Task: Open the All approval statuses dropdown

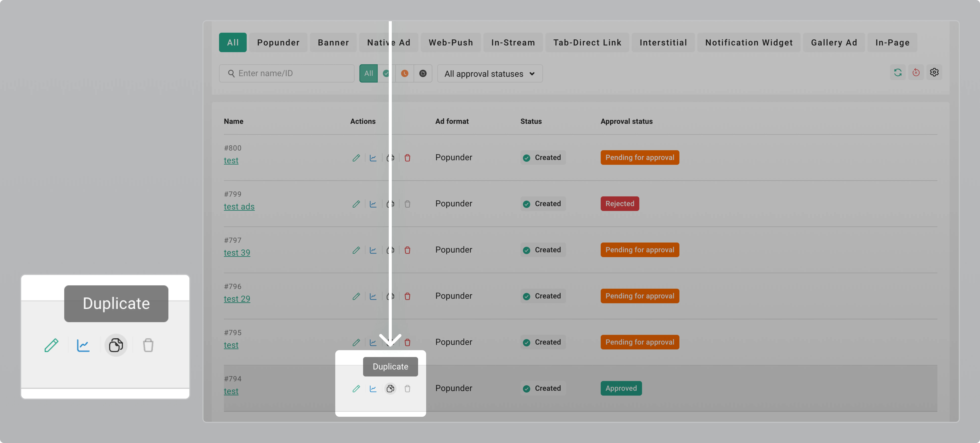Action: tap(483, 73)
